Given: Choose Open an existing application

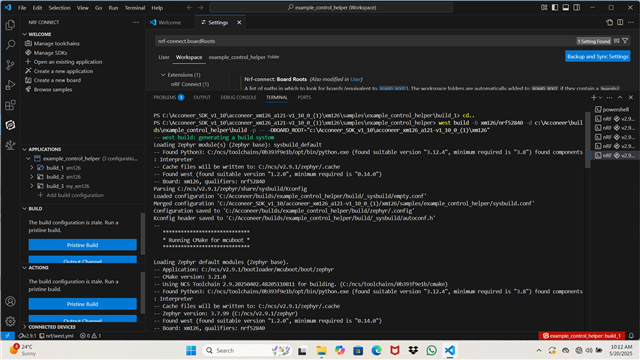Looking at the screenshot, I should 68,62.
